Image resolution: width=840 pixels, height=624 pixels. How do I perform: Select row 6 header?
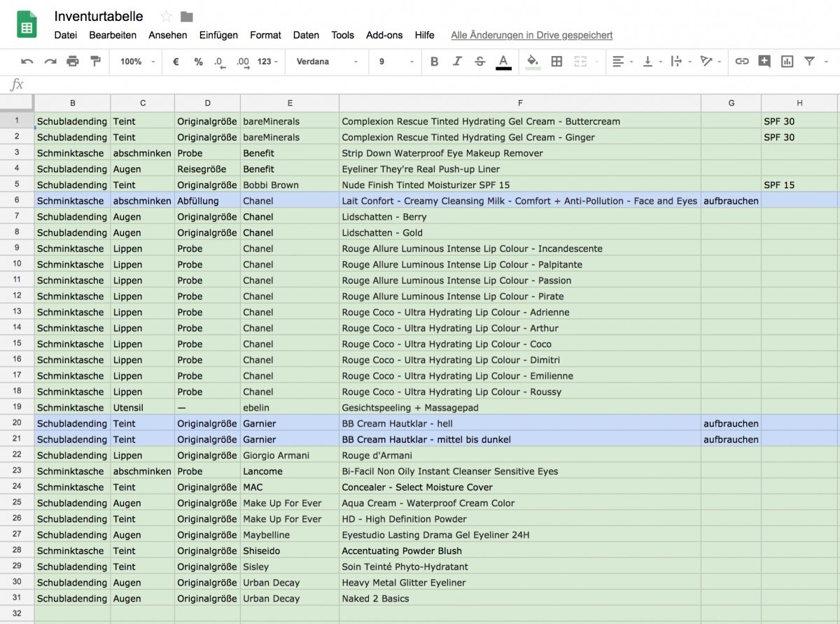tap(17, 201)
